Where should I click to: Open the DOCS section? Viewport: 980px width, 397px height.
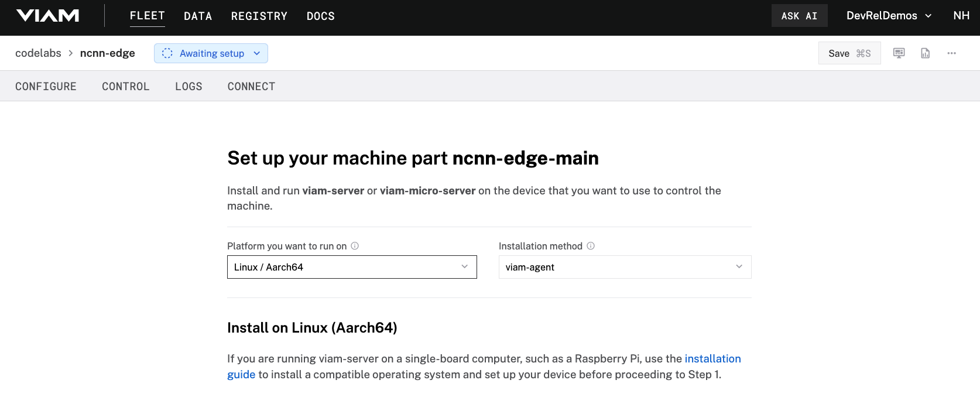(321, 16)
